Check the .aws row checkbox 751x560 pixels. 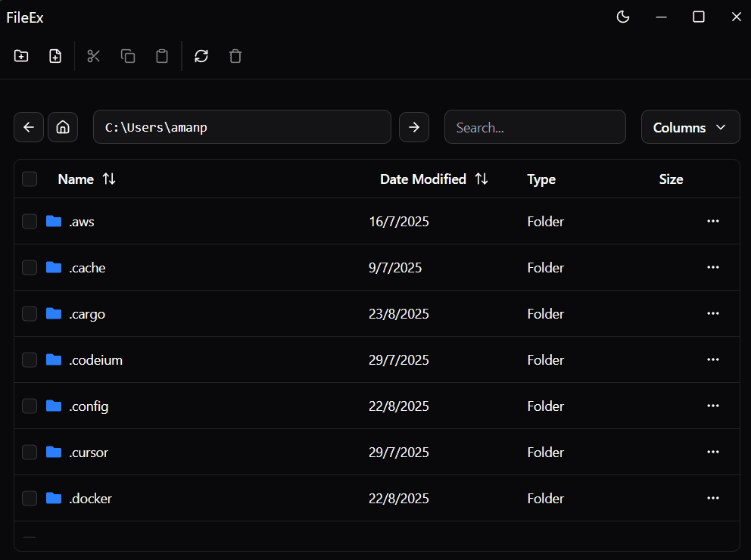tap(30, 221)
